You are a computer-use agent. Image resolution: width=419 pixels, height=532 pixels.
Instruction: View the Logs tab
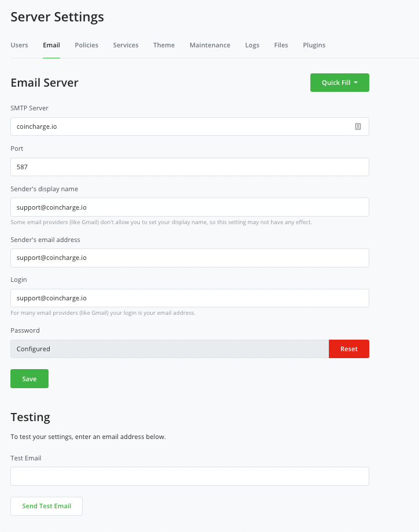pyautogui.click(x=253, y=45)
